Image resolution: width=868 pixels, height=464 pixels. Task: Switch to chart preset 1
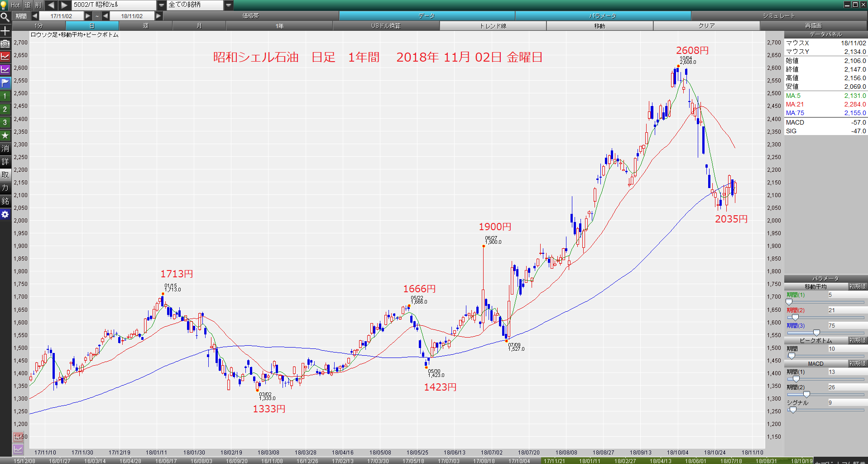5,96
